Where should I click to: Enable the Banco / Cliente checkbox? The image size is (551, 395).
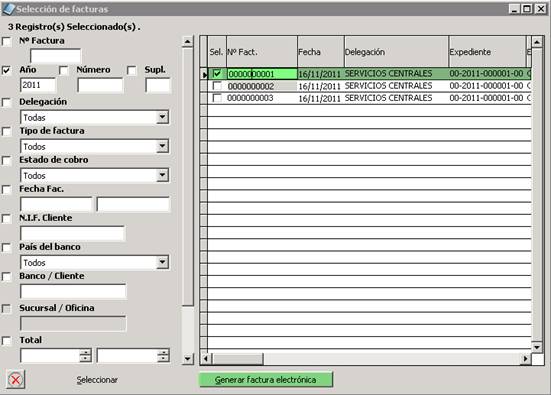pos(6,277)
